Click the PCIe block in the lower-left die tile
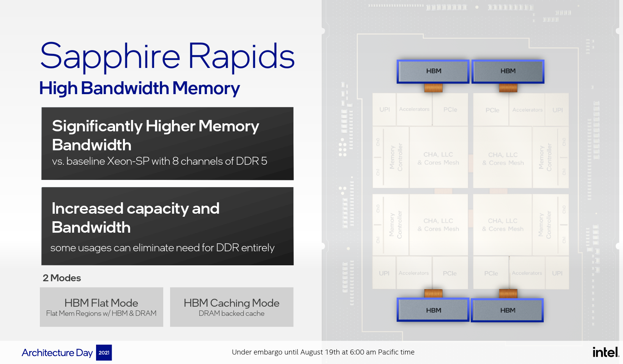 (450, 273)
